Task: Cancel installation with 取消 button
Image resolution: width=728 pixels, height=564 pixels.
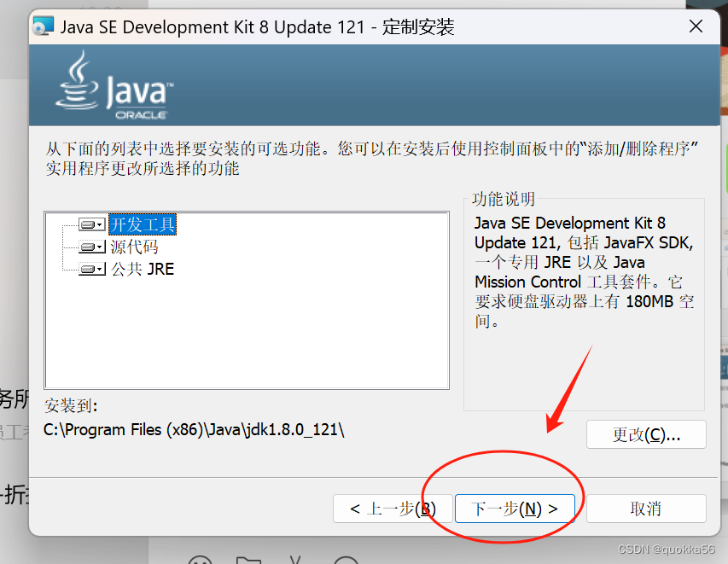Action: 646,509
